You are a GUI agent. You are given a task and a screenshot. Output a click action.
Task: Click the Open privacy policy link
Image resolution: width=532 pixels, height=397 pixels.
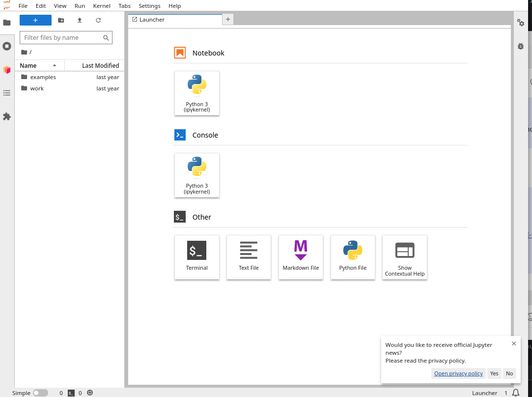[x=458, y=373]
